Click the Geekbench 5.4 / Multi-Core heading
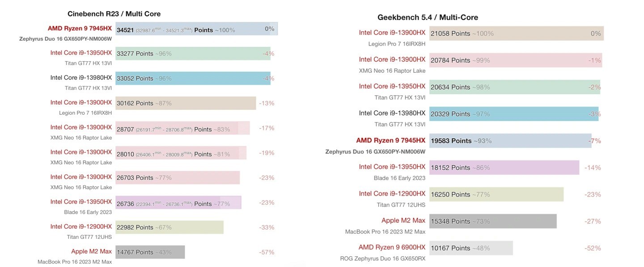The width and height of the screenshot is (644, 267). 428,17
